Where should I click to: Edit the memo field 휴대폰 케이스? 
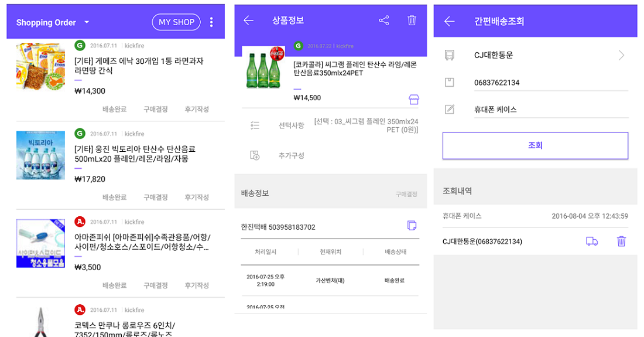551,110
